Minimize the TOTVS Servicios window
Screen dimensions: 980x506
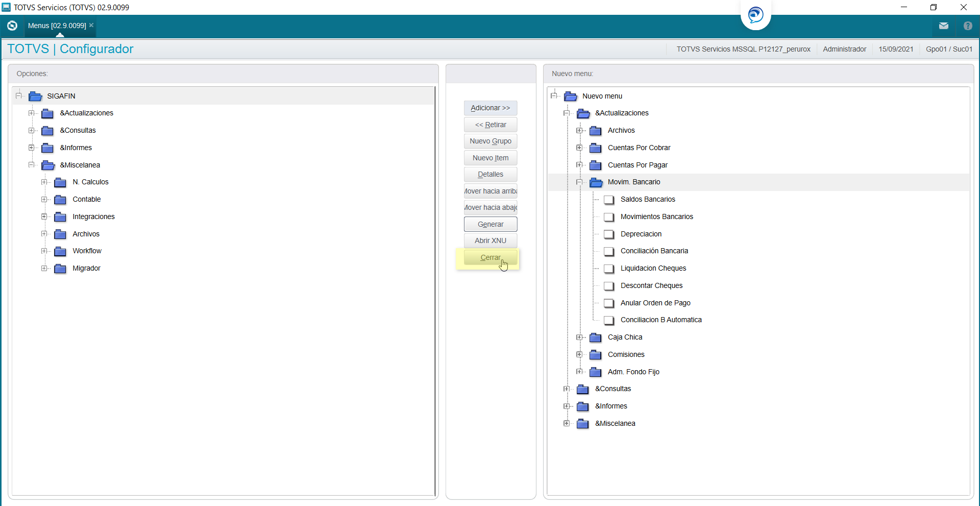point(904,7)
